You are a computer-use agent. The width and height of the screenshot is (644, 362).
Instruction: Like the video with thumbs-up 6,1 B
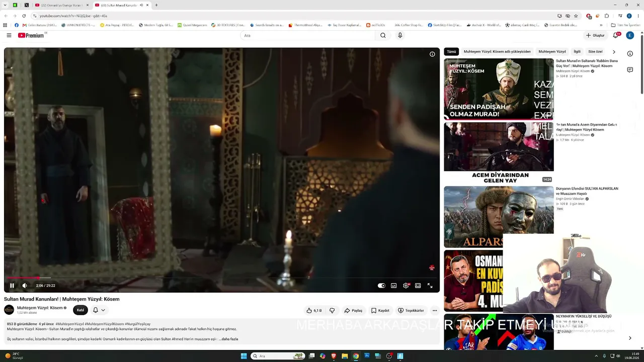tap(314, 310)
